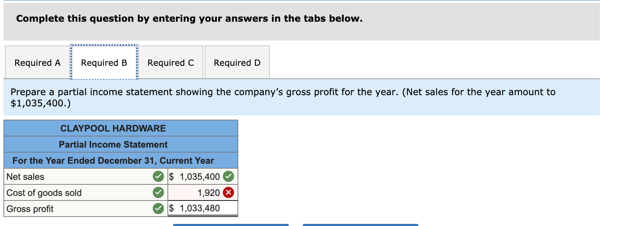Switch to the Required C tab
The width and height of the screenshot is (644, 226).
[x=171, y=63]
